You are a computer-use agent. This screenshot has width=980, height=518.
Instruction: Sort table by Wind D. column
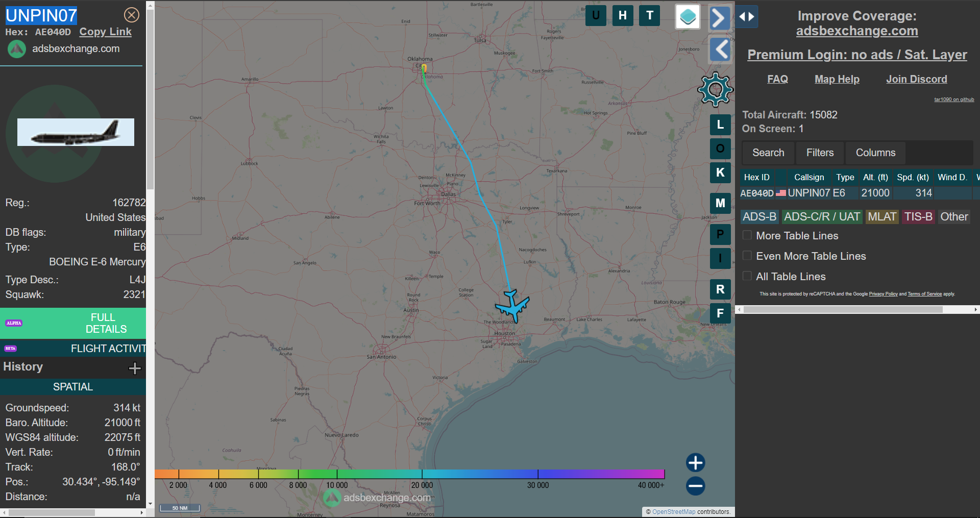pyautogui.click(x=952, y=177)
